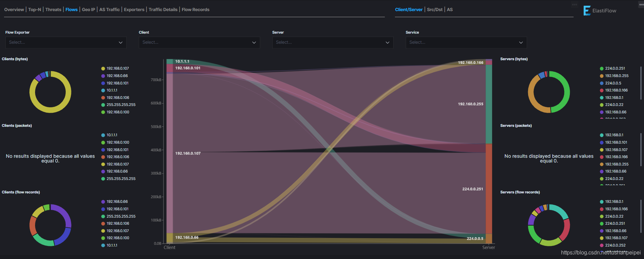This screenshot has width=644, height=259.
Task: Select the Flows navigation link
Action: [x=71, y=10]
